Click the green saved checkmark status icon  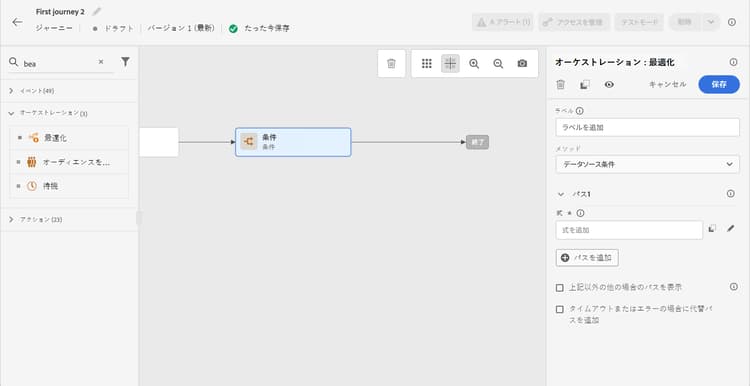point(233,28)
